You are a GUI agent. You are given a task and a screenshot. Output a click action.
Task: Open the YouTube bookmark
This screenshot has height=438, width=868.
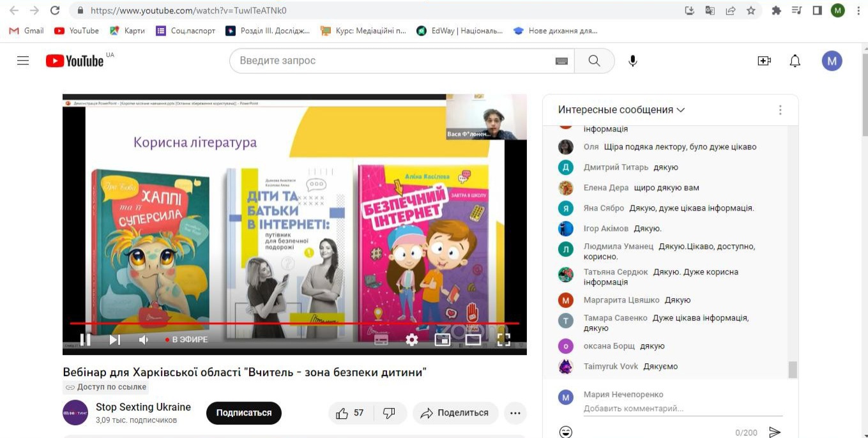pyautogui.click(x=77, y=31)
